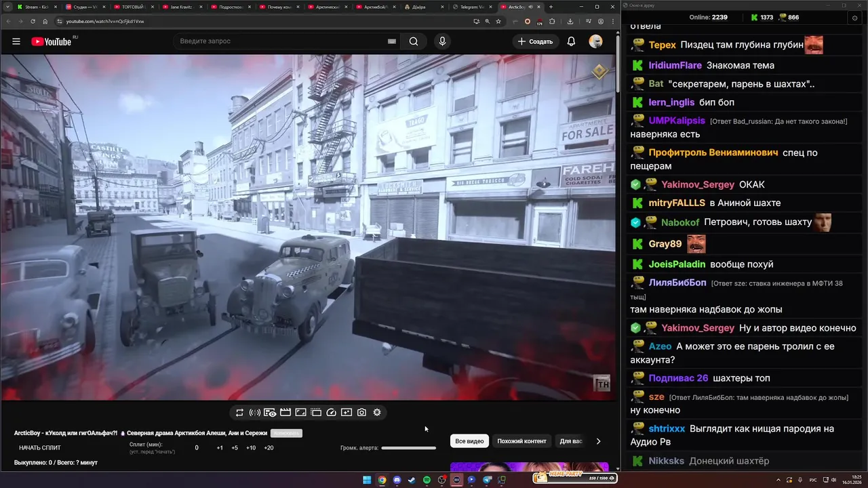Switch to the Jane Kravitz browser tab
Screen dimensions: 868x488
181,7
